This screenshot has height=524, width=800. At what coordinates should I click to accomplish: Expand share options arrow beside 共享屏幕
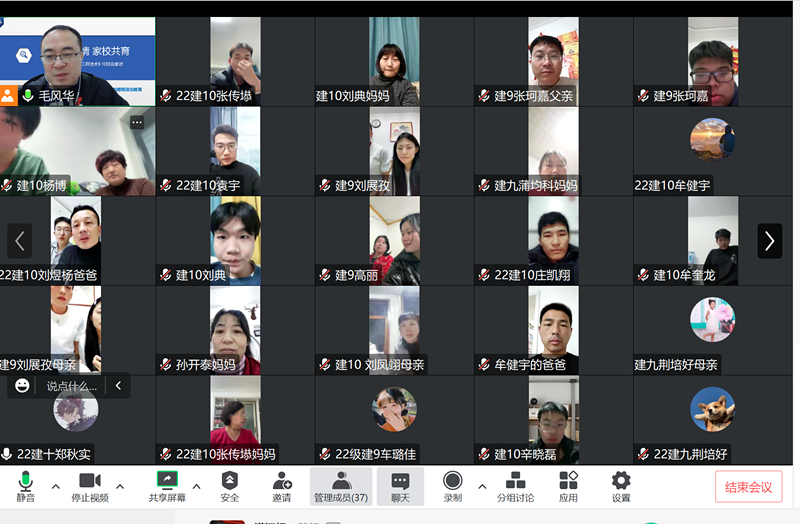click(197, 487)
